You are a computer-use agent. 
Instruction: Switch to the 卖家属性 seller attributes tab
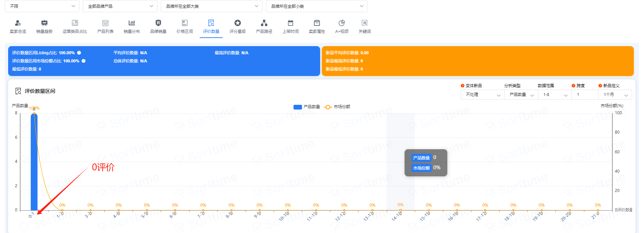(x=317, y=27)
